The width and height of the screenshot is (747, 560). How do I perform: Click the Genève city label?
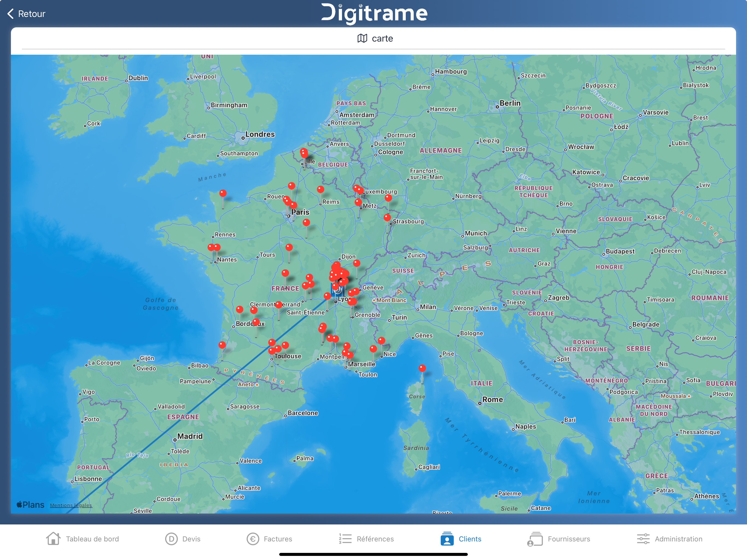click(373, 287)
